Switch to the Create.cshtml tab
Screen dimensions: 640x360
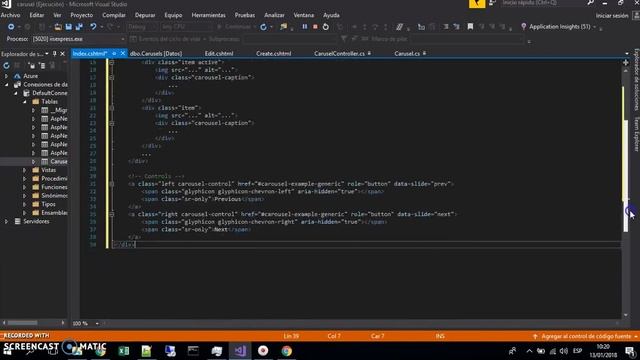[273, 53]
